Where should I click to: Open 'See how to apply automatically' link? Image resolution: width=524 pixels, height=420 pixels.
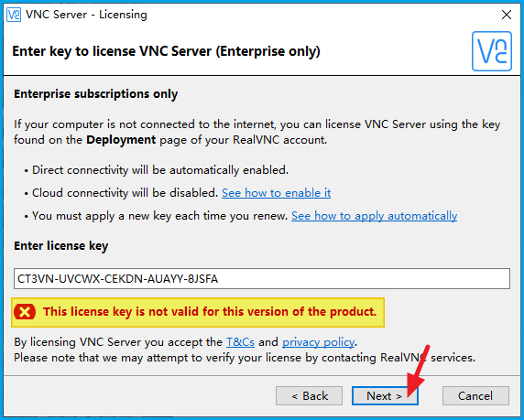tap(374, 216)
